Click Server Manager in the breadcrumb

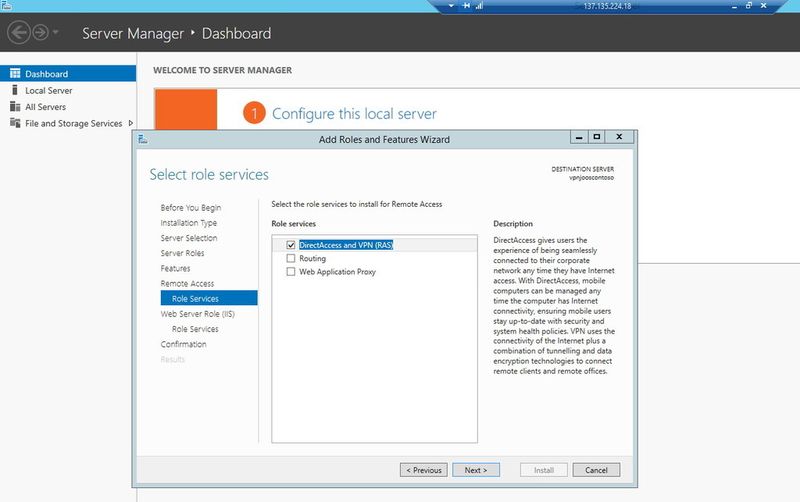point(133,33)
